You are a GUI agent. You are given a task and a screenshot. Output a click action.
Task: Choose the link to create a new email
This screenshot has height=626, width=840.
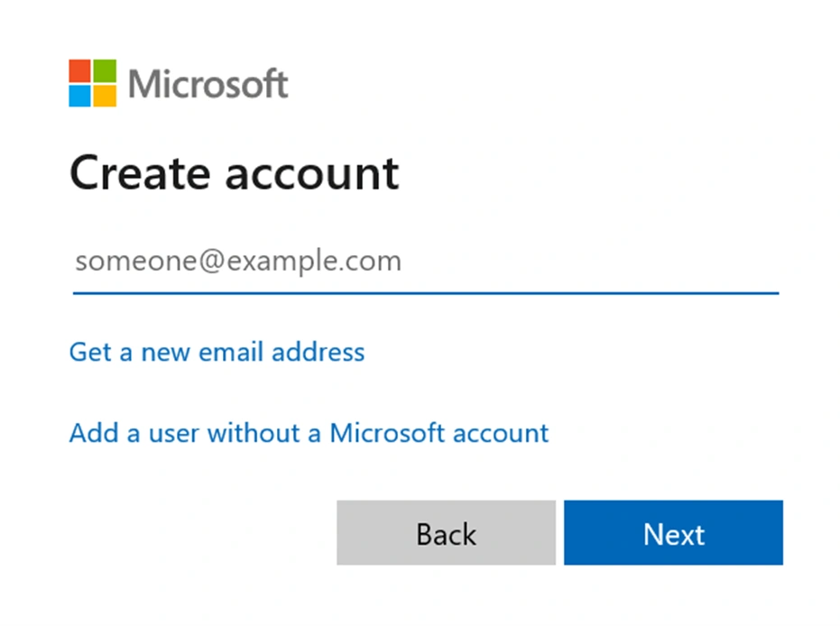click(216, 352)
